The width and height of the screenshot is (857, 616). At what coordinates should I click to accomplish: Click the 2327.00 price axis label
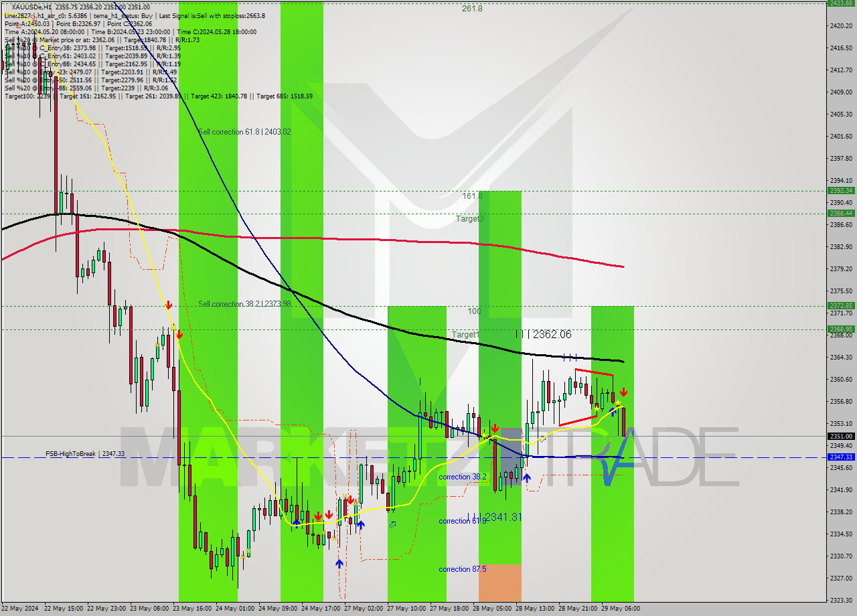click(x=841, y=579)
